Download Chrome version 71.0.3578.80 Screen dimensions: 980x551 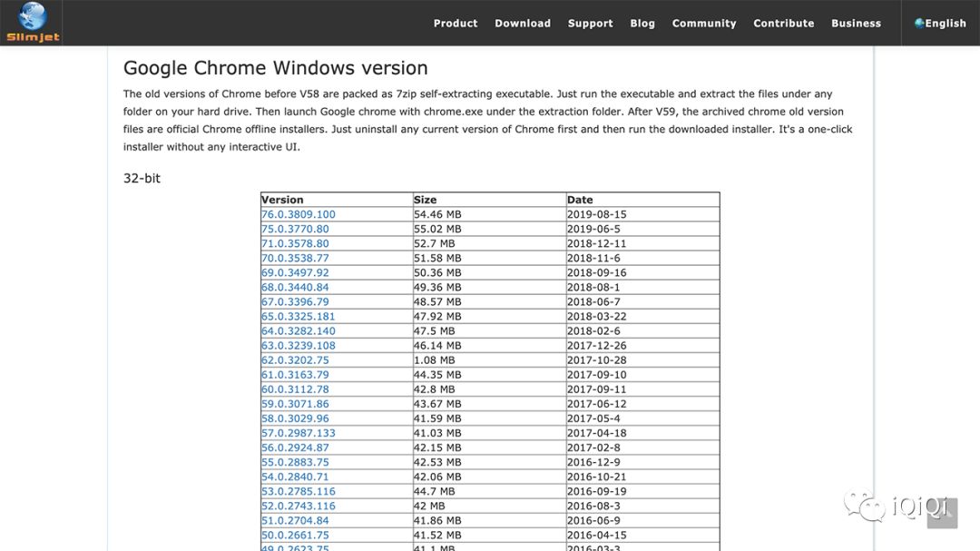295,243
